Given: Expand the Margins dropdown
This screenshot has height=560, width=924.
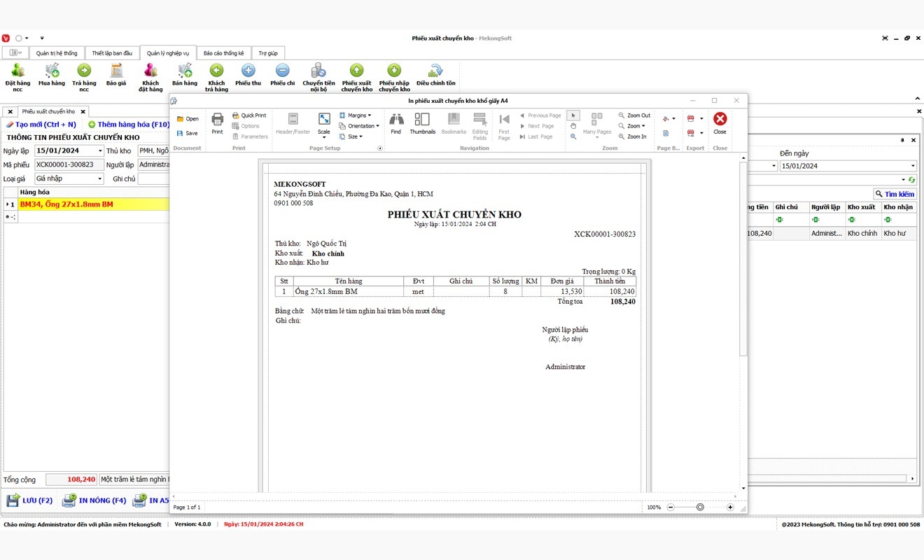Looking at the screenshot, I should (x=356, y=115).
